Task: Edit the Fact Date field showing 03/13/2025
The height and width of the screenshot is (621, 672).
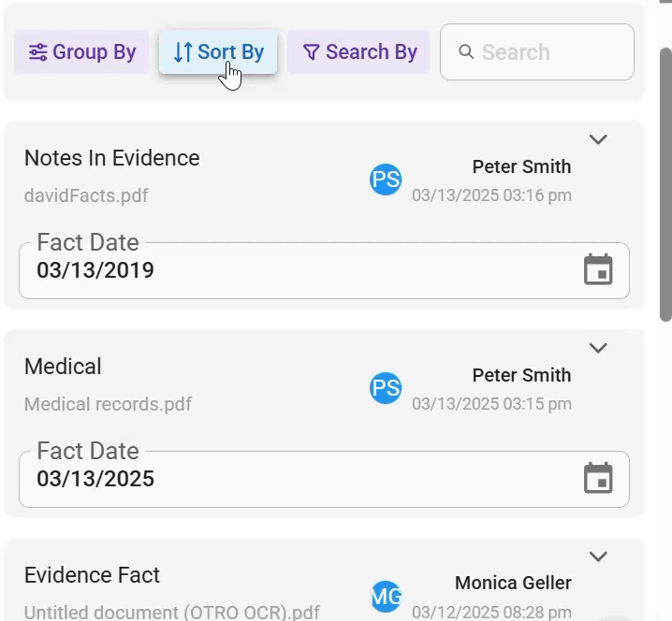Action: pyautogui.click(x=324, y=479)
